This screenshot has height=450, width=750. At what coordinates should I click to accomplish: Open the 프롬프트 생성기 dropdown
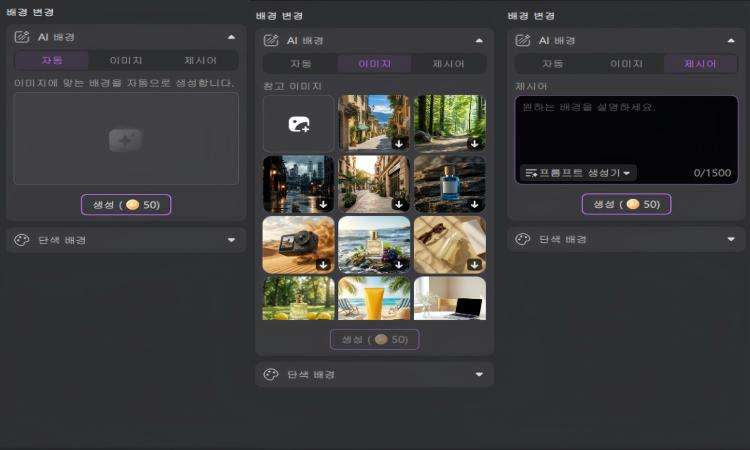[578, 173]
